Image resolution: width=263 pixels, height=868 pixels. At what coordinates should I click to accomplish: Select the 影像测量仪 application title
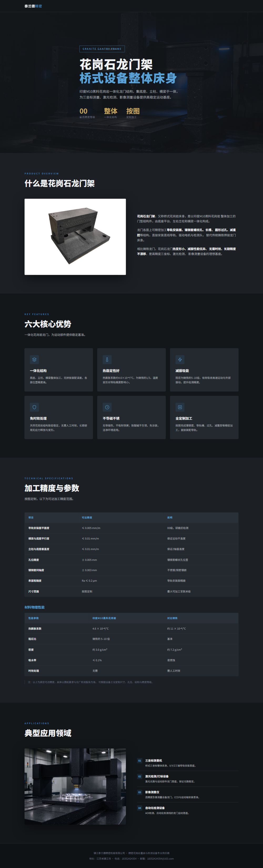(x=152, y=792)
